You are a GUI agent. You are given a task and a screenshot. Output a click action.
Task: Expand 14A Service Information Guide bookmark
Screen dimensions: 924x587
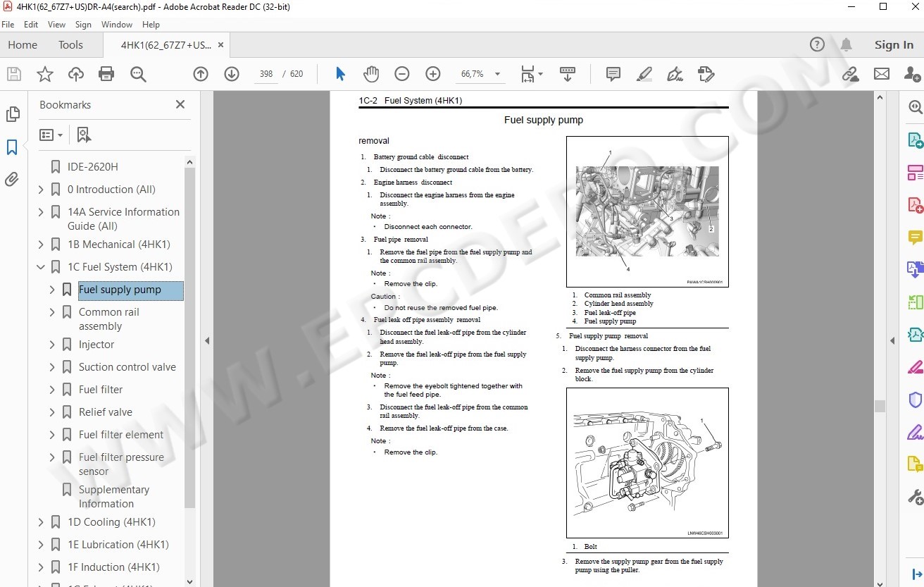[x=40, y=212]
